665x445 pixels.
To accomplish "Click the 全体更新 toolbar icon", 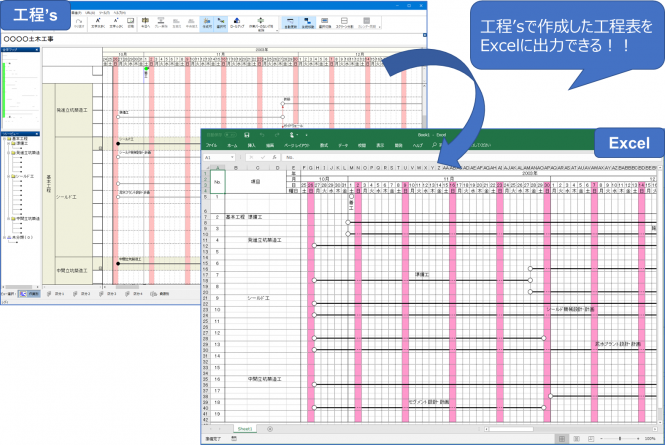I will tap(288, 23).
